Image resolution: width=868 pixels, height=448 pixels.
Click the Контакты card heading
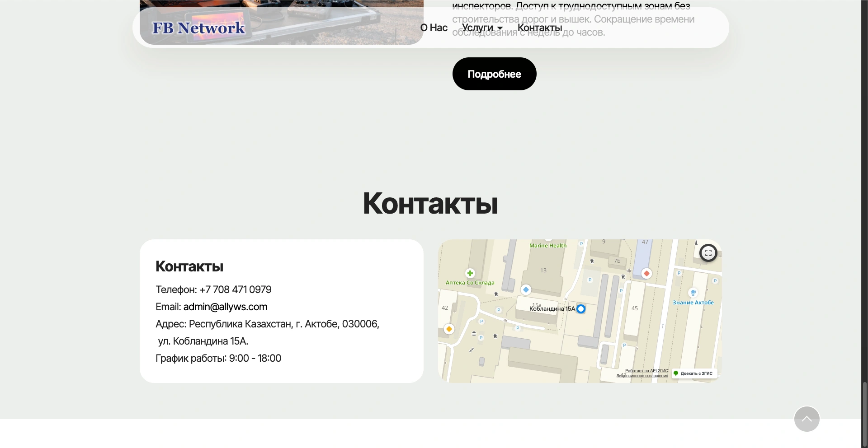pyautogui.click(x=189, y=266)
